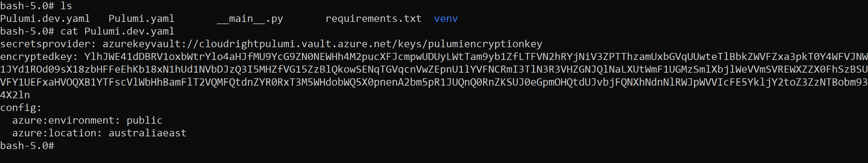Screen dimensions: 868x163
Task: Click the 'australiaeast' location value
Action: 147,133
